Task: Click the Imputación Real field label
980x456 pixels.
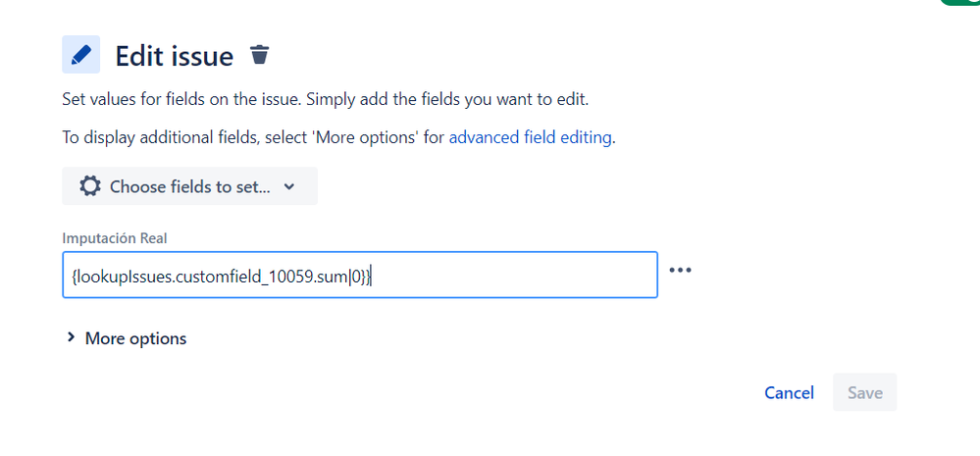Action: click(x=115, y=238)
